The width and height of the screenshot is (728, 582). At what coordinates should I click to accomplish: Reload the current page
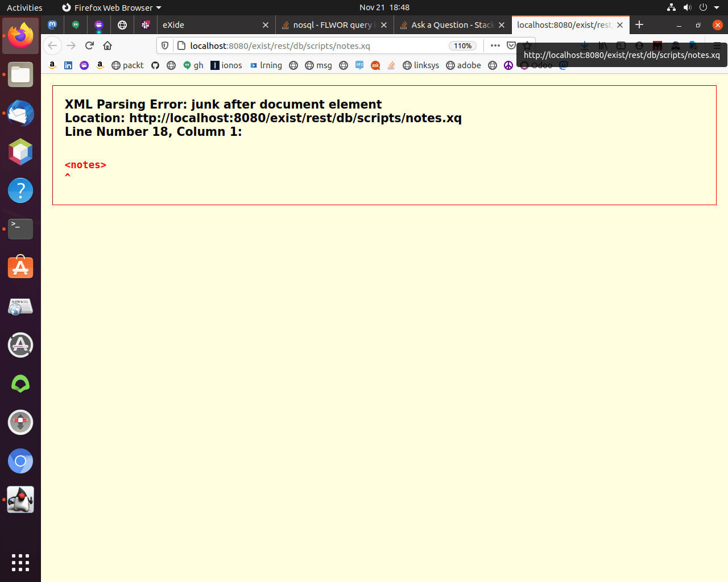click(x=89, y=45)
